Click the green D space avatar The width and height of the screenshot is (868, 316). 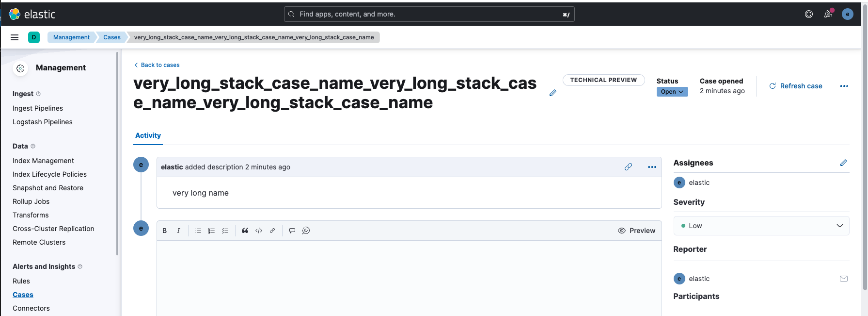point(34,37)
